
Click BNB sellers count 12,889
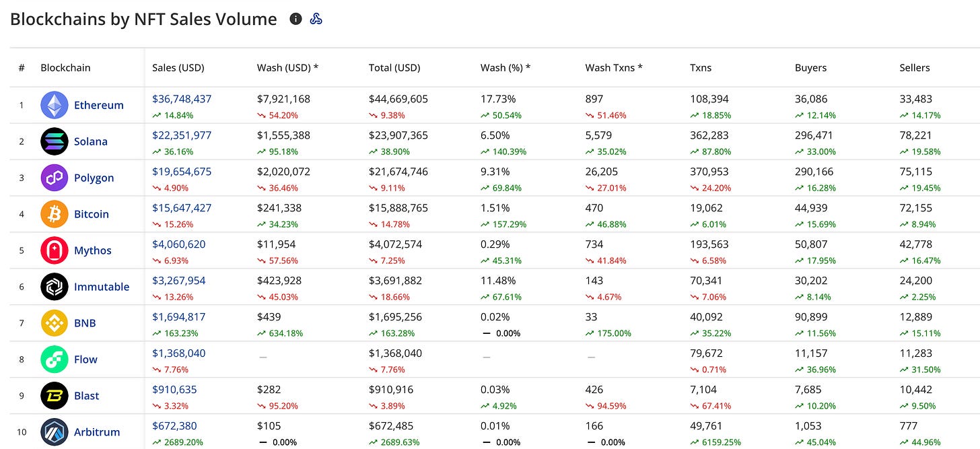(916, 316)
